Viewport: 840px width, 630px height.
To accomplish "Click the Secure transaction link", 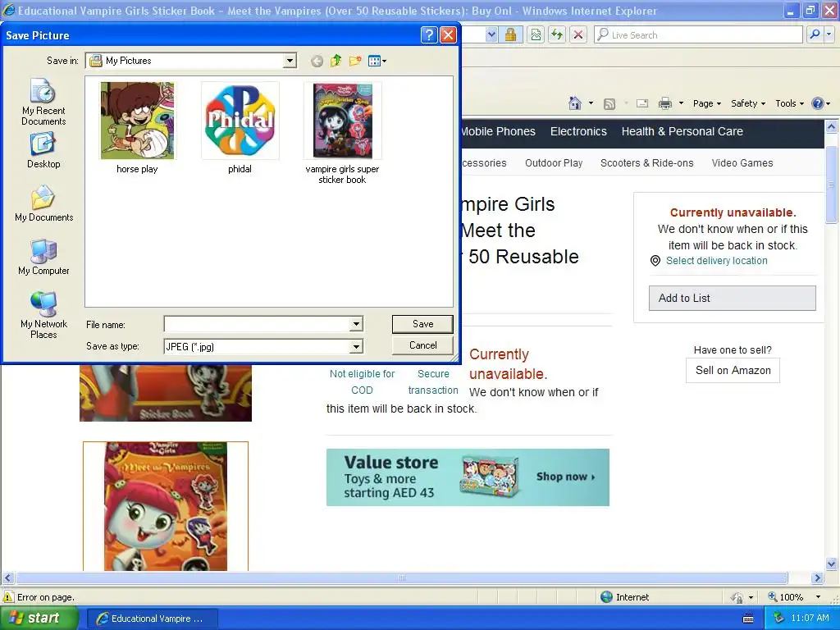I will click(x=433, y=382).
